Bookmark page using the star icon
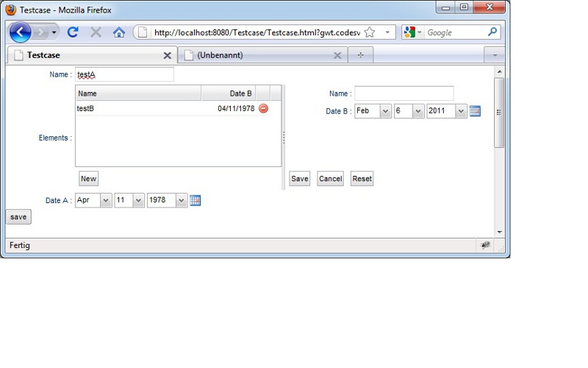The width and height of the screenshot is (588, 368). coord(370,32)
